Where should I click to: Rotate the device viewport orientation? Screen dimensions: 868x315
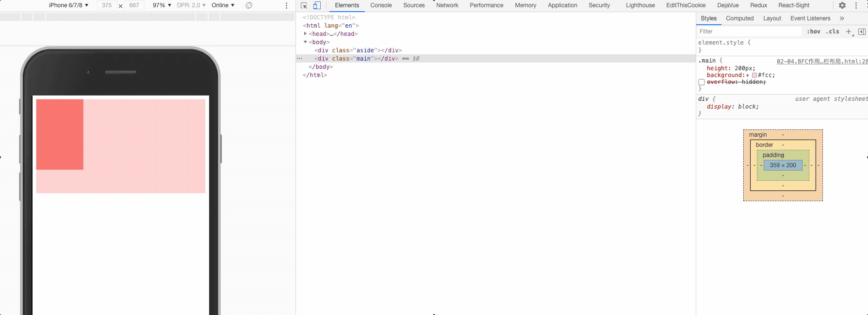click(249, 5)
